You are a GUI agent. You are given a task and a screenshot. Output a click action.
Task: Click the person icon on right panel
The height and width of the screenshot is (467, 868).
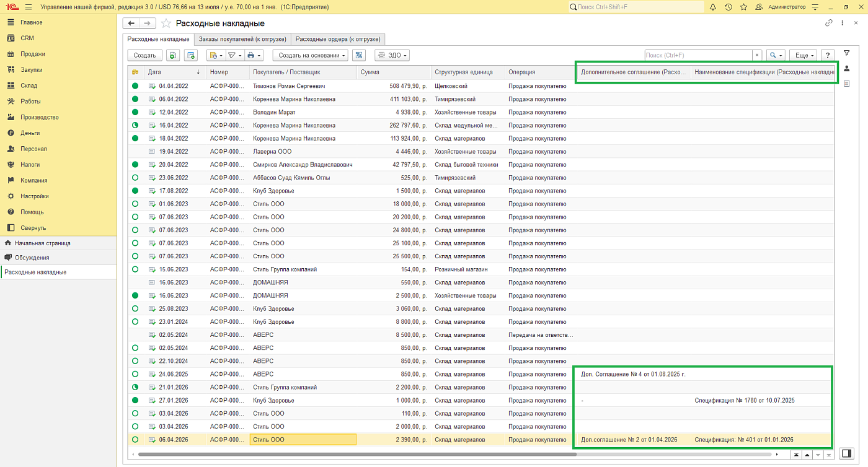point(846,68)
